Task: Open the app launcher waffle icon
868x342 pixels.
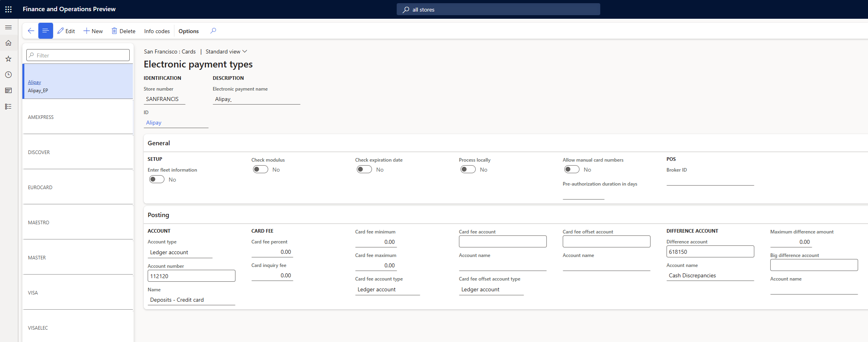Action: tap(8, 9)
